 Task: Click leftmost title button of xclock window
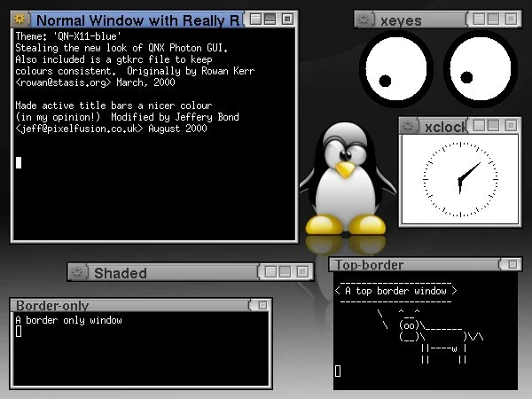(479, 126)
